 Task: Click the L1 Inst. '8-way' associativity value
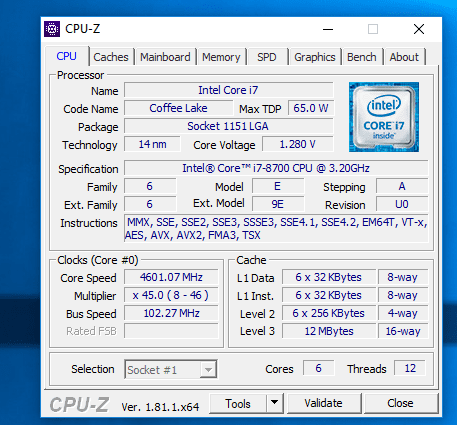click(x=403, y=295)
